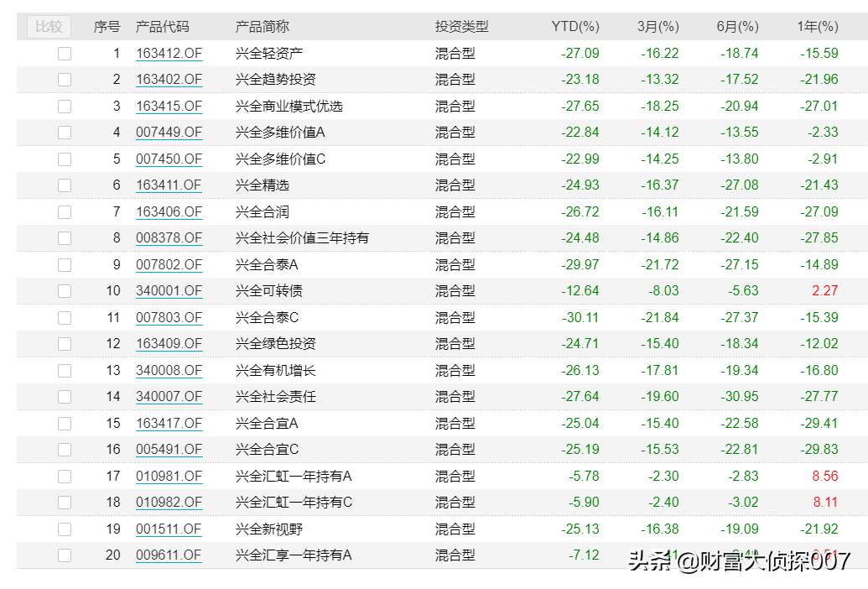The image size is (868, 589).
Task: Open fund code 163417.OF
Action: (169, 424)
